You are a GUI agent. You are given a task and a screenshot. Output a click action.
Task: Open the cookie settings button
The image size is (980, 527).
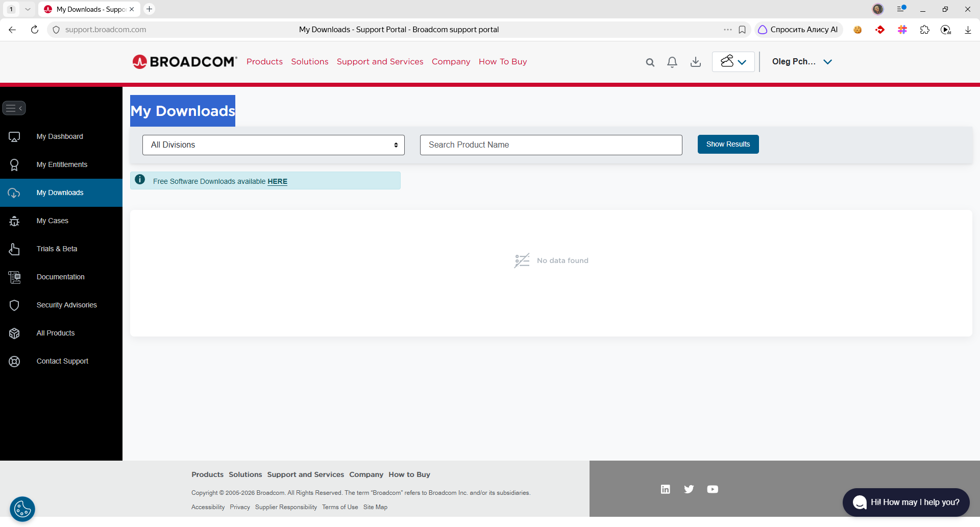tap(22, 509)
